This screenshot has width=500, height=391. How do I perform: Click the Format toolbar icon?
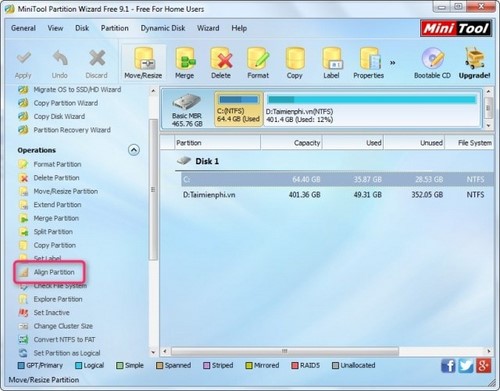coord(258,58)
